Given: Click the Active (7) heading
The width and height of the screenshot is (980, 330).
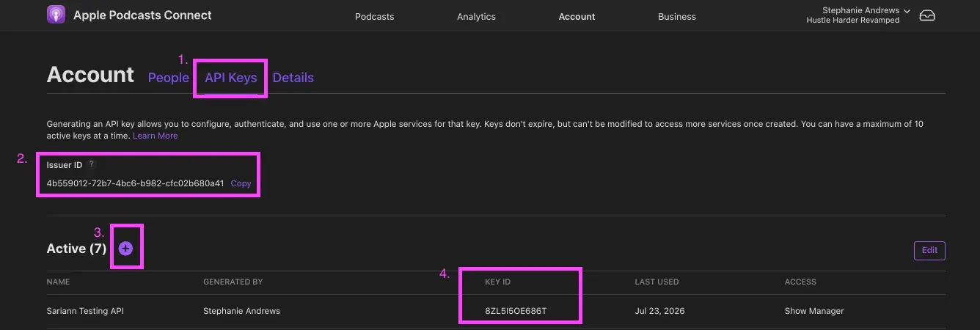Looking at the screenshot, I should (76, 249).
